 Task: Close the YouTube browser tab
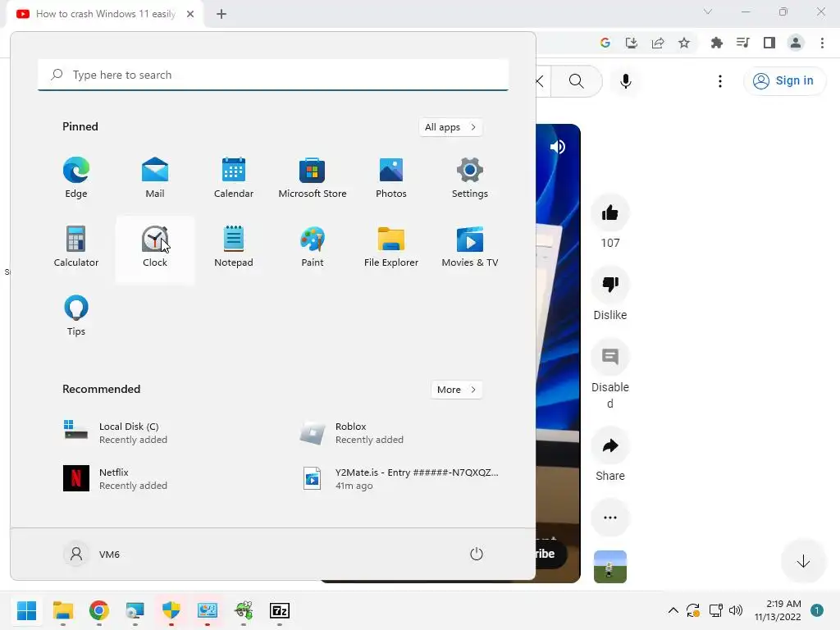(x=190, y=14)
